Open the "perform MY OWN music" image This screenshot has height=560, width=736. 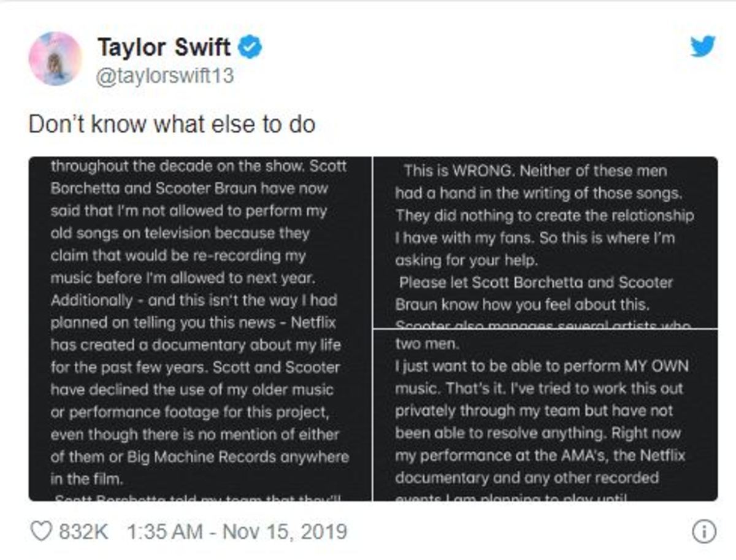click(x=545, y=415)
